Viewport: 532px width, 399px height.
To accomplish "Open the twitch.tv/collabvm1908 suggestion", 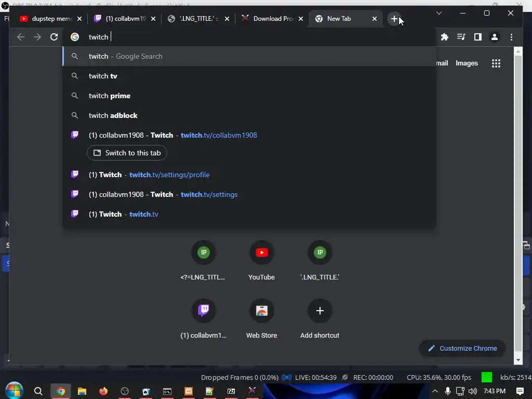I will tap(249, 135).
